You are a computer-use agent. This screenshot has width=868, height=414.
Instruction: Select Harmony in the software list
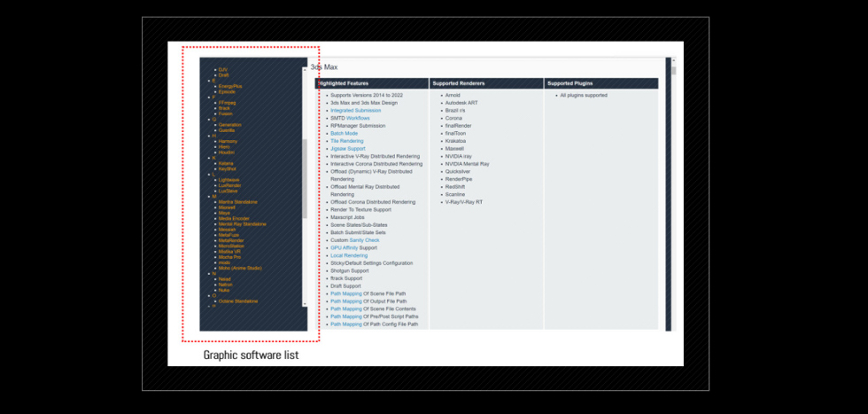[x=229, y=141]
